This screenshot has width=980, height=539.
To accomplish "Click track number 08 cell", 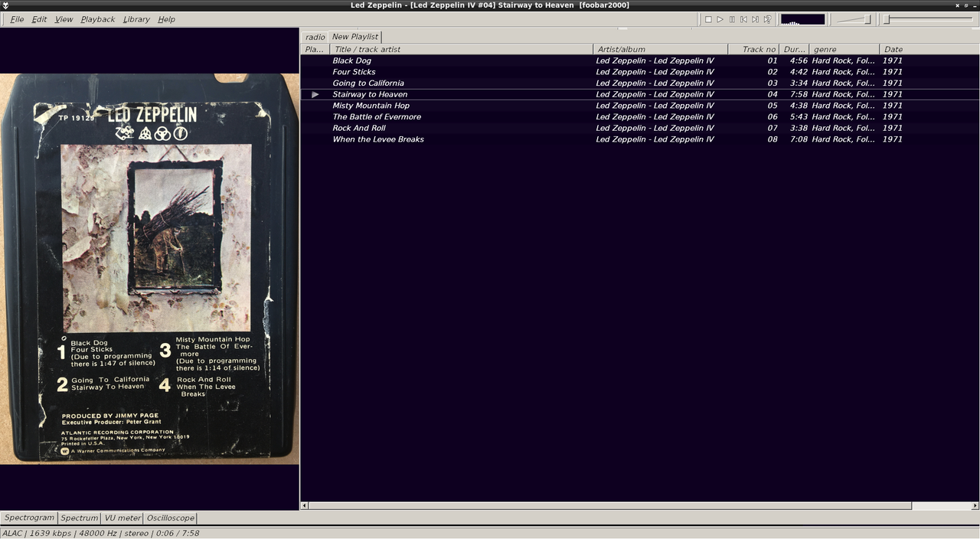I will 772,139.
